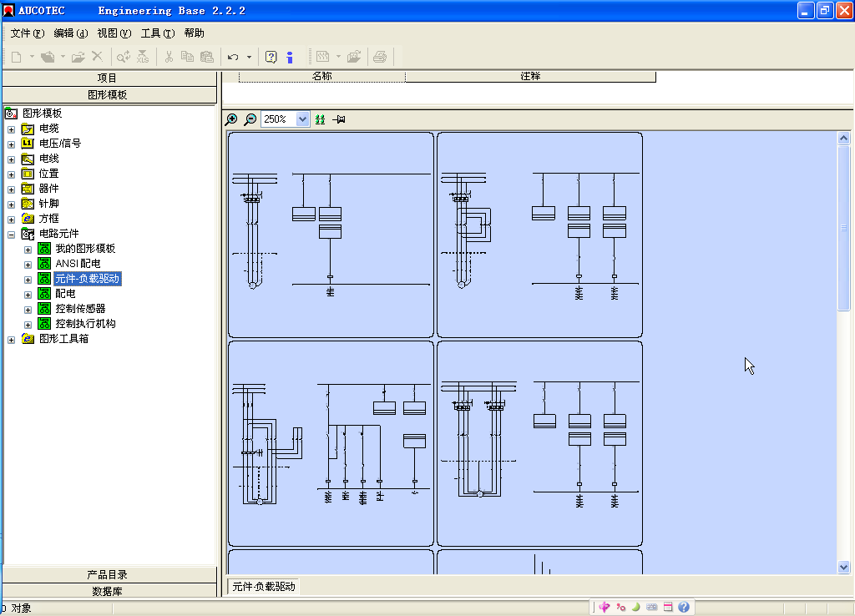Click the blue info icon

[x=290, y=57]
